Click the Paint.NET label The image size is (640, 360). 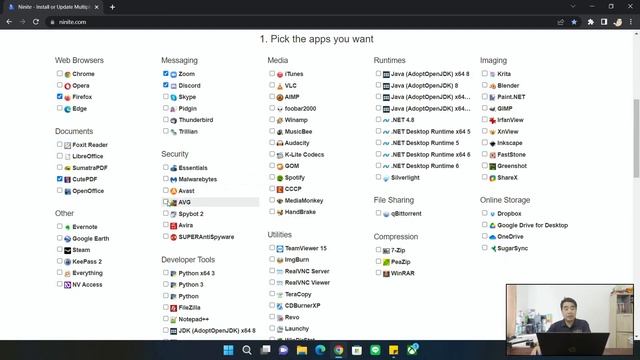coord(511,97)
